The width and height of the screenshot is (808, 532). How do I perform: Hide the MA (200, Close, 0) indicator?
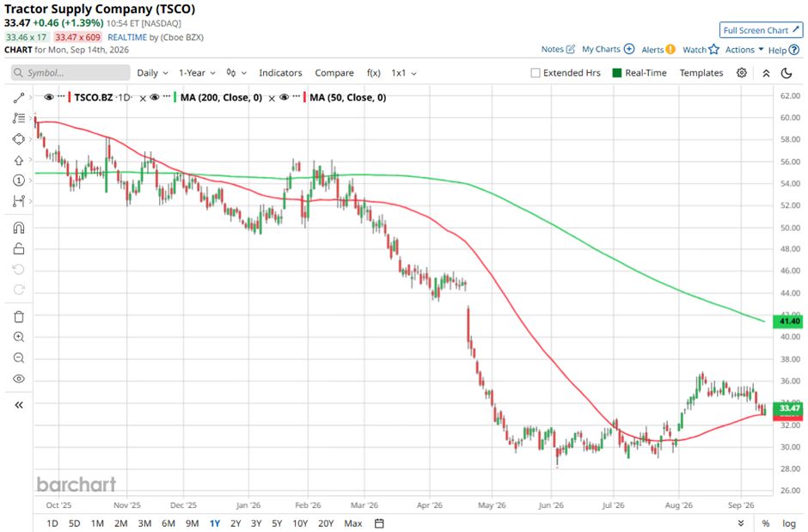155,97
